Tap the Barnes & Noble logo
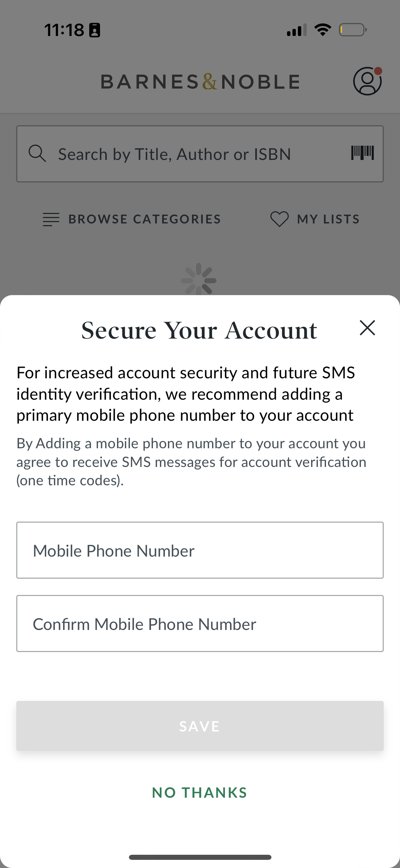The width and height of the screenshot is (400, 868). click(x=200, y=82)
